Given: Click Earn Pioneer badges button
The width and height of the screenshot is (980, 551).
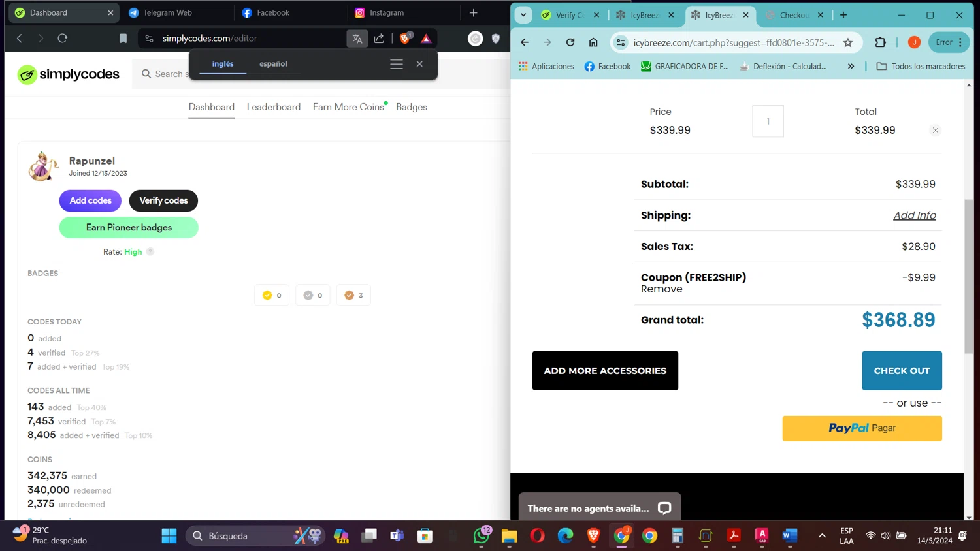Looking at the screenshot, I should [129, 228].
